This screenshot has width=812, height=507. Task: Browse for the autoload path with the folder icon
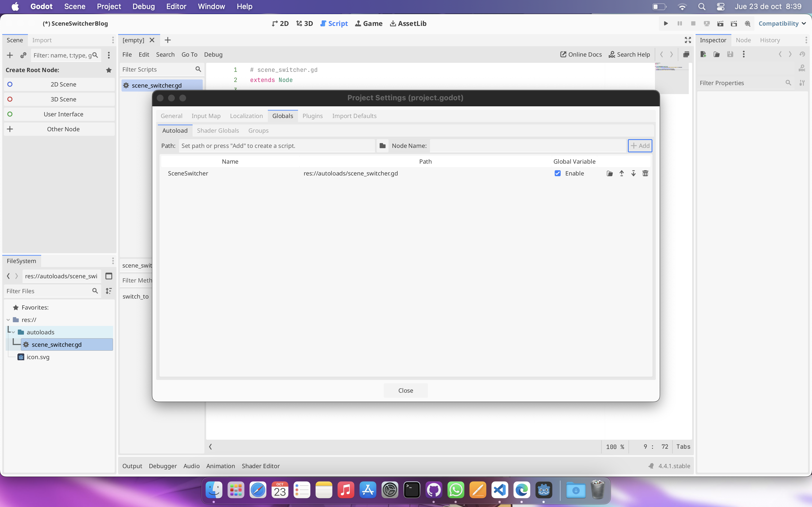click(382, 146)
